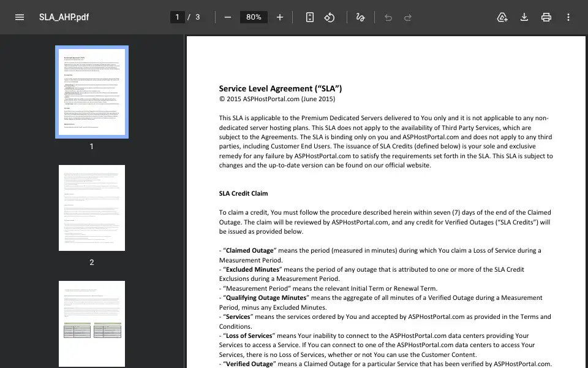Click the 80% zoom level field

coord(254,17)
